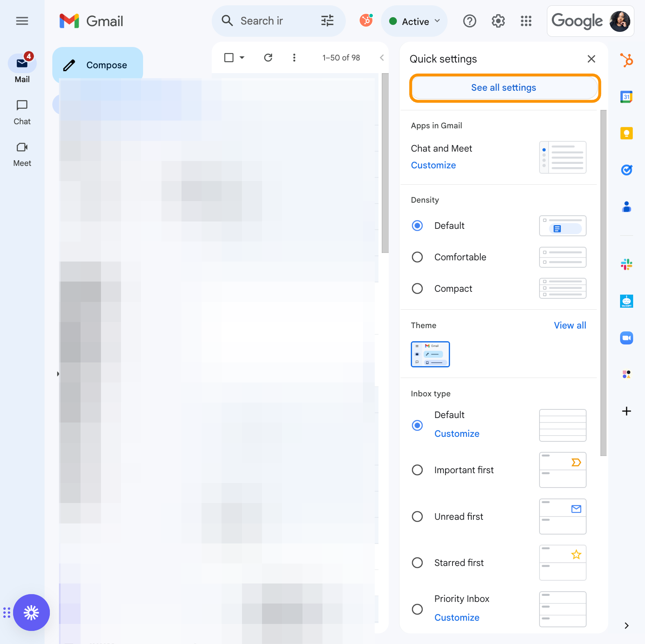Open HubSpot in the right side panel
Screen dimensions: 645x644
[627, 60]
